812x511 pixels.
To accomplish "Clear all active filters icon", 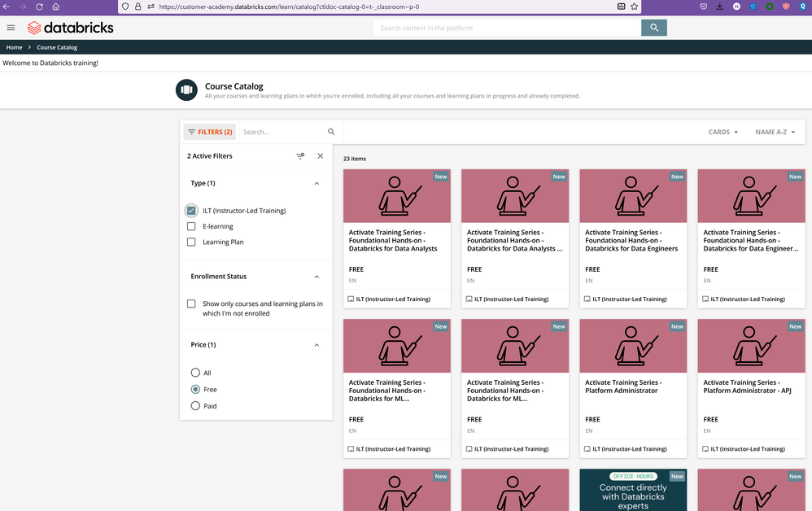I will tap(300, 156).
